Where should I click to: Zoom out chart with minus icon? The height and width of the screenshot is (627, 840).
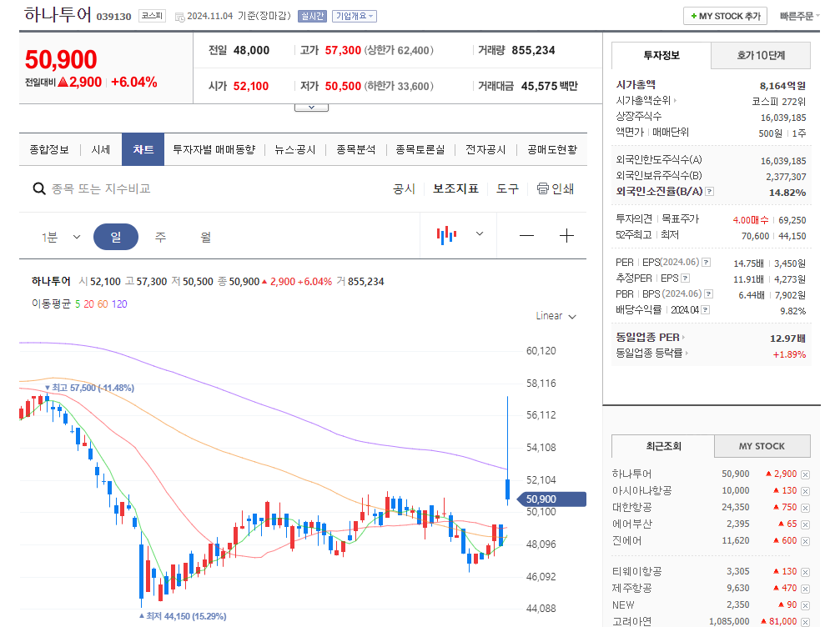(x=526, y=236)
